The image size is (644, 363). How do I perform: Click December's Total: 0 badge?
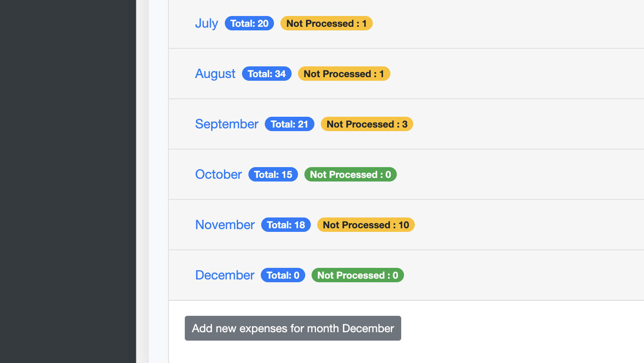[x=283, y=275]
